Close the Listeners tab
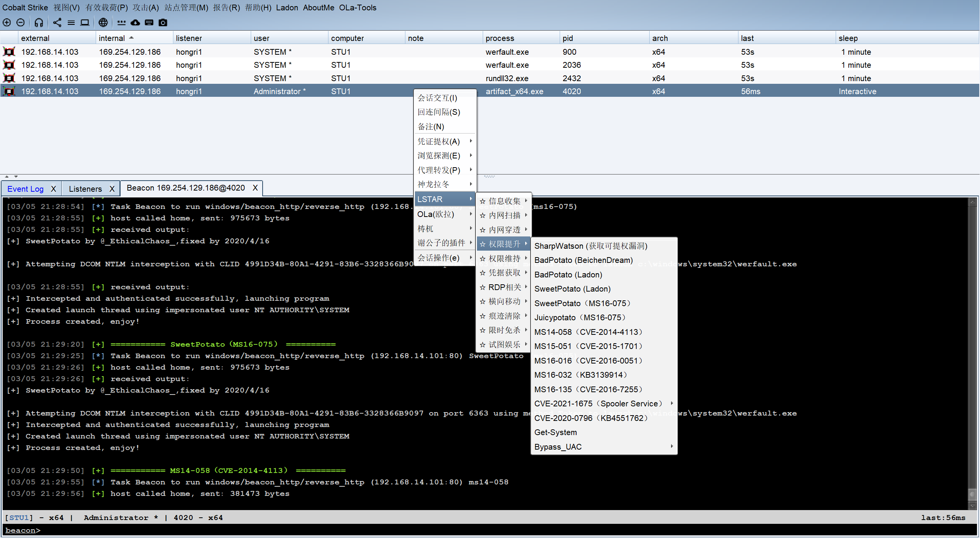 (112, 189)
